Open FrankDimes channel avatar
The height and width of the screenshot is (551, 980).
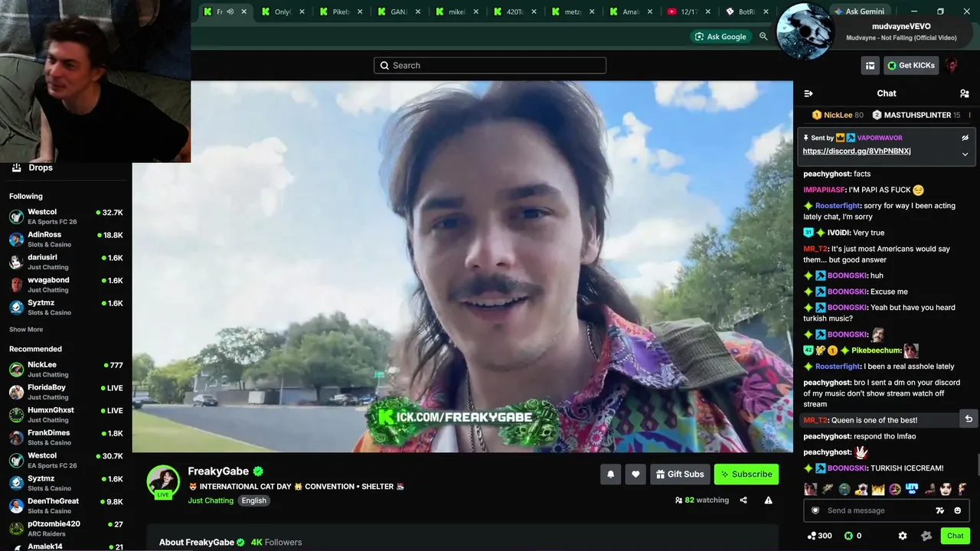tap(16, 438)
